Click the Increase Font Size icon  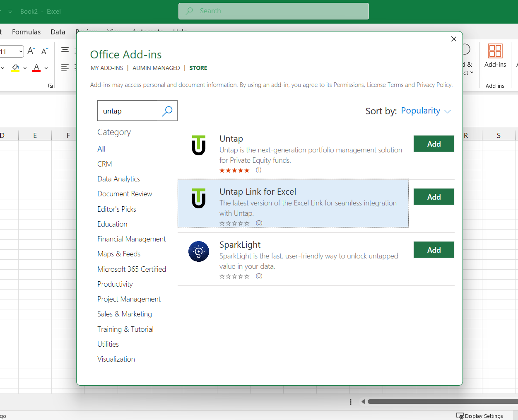pos(31,51)
